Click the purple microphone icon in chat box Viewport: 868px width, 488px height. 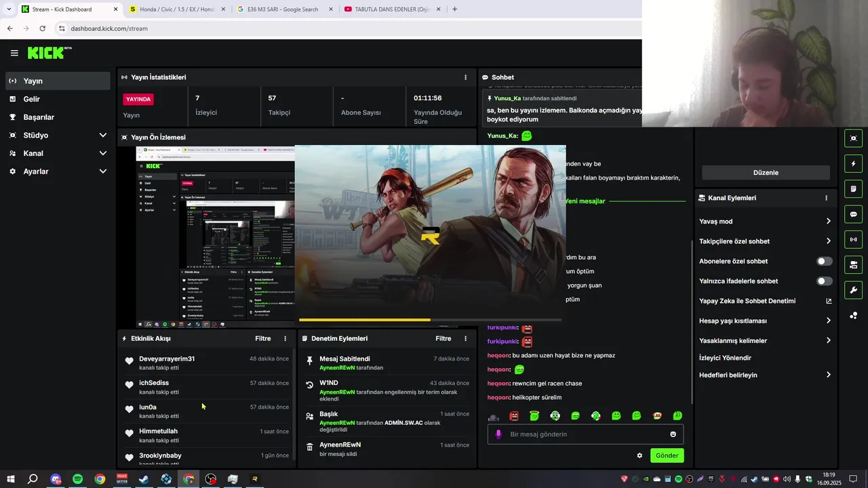coord(498,434)
